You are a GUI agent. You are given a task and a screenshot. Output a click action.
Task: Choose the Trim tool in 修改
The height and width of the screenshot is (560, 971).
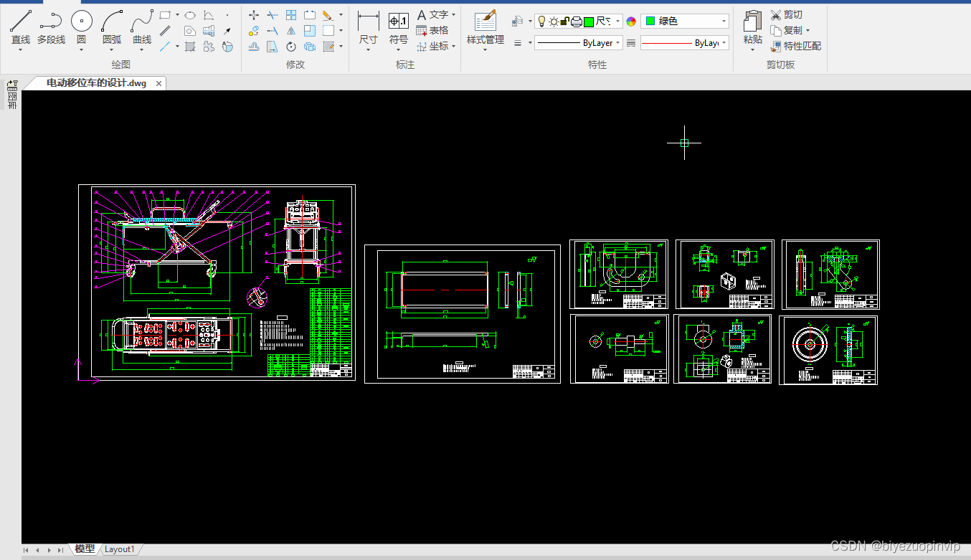coord(273,14)
